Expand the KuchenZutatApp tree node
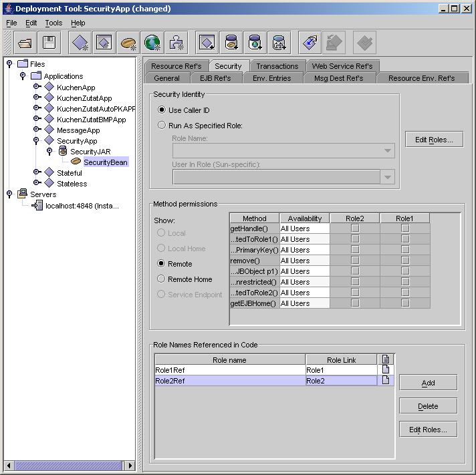Image resolution: width=476 pixels, height=475 pixels. pyautogui.click(x=37, y=97)
